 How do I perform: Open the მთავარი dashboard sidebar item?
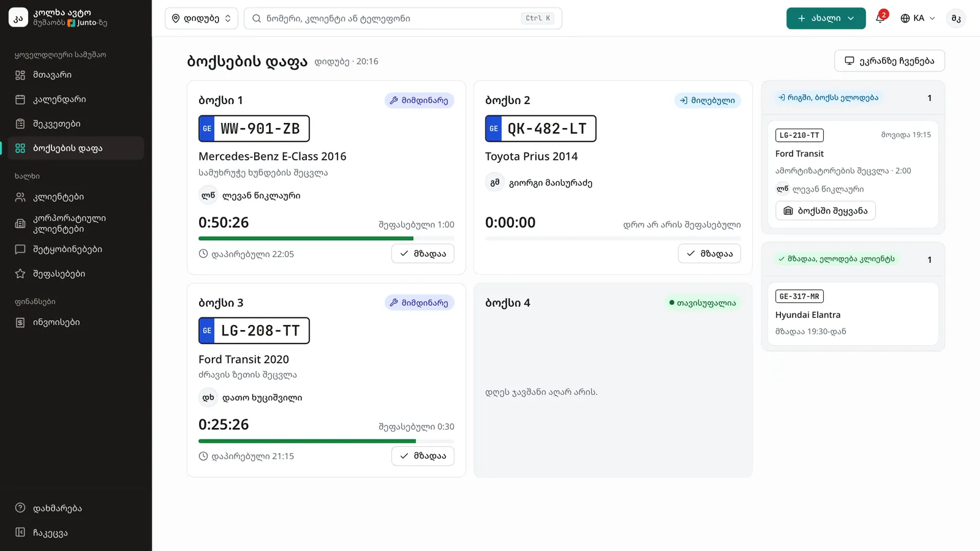pos(76,75)
